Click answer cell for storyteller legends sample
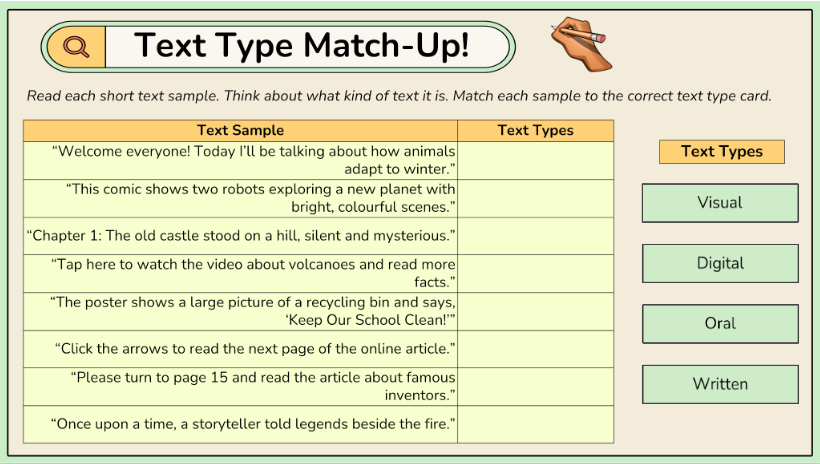 535,424
